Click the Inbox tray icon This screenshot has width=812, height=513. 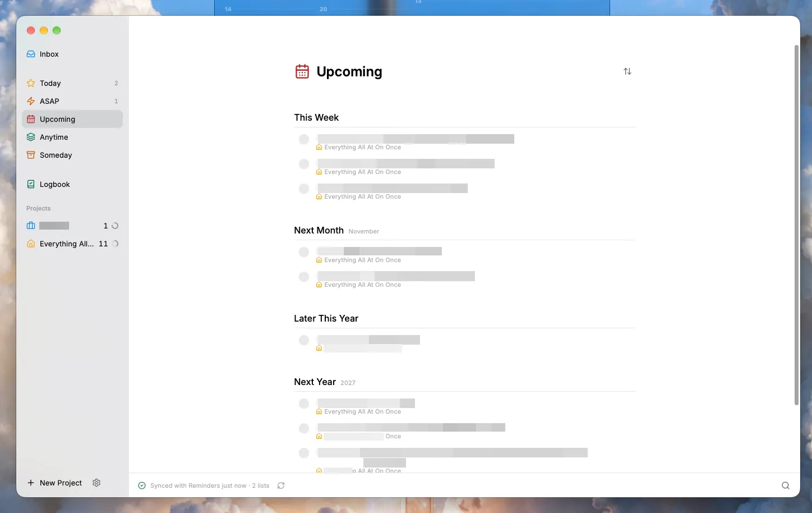pyautogui.click(x=31, y=54)
